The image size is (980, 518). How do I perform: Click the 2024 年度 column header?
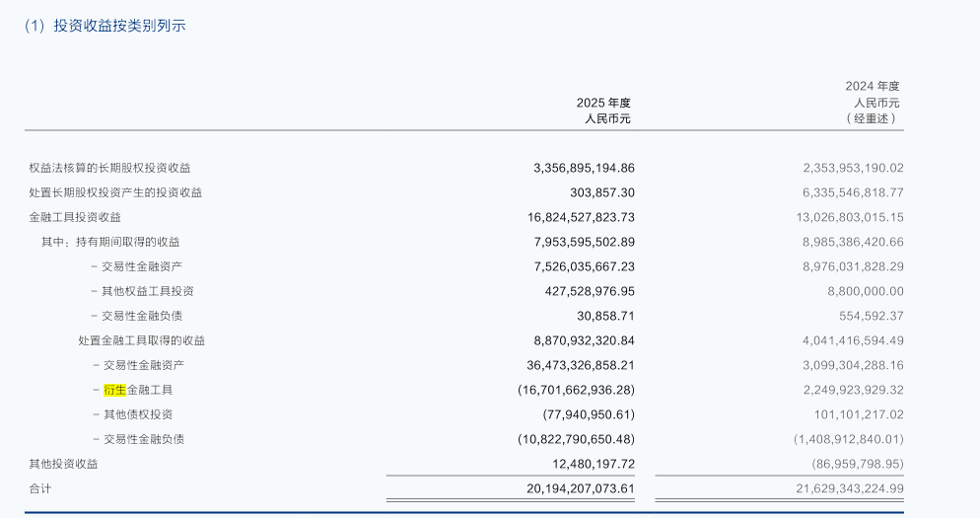[872, 86]
